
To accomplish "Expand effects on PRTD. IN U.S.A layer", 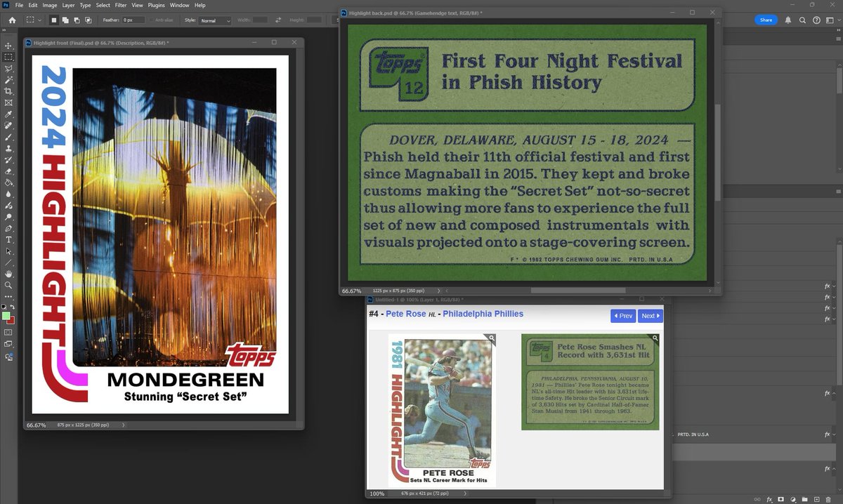I will 834,435.
